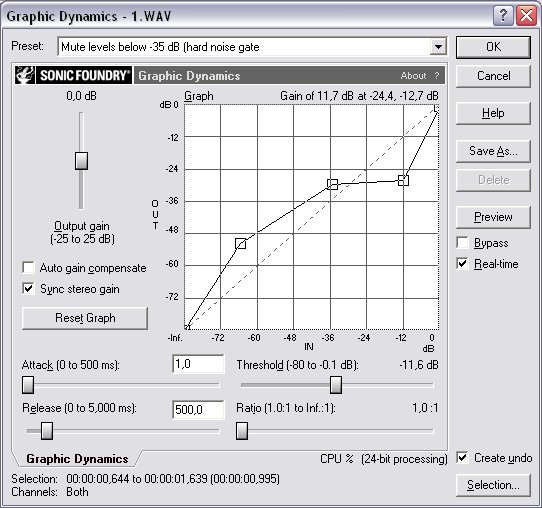Click the Output gain slider handle
The width and height of the screenshot is (542, 508).
click(x=81, y=161)
